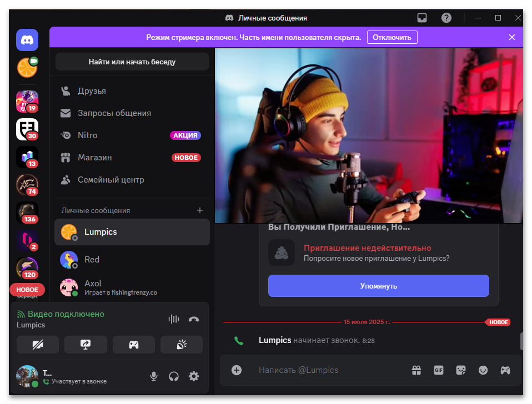
Task: Open Запросы общения section
Action: tap(132, 113)
